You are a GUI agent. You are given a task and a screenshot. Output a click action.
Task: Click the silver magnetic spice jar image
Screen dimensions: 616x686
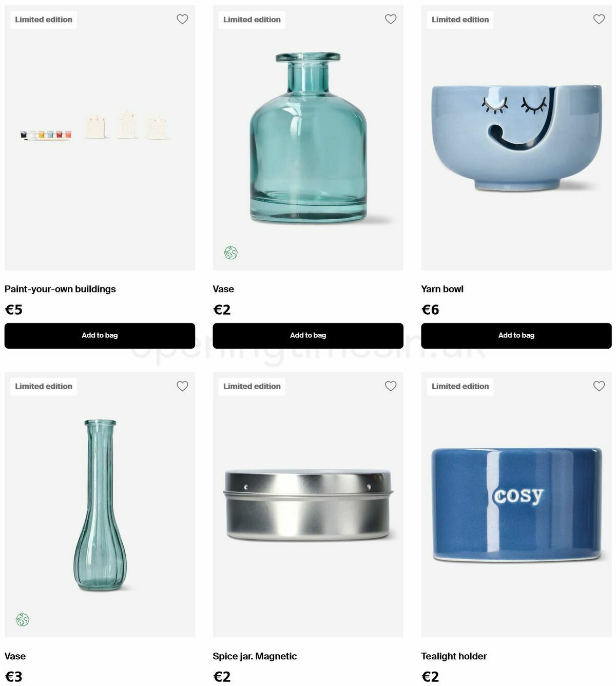(308, 505)
